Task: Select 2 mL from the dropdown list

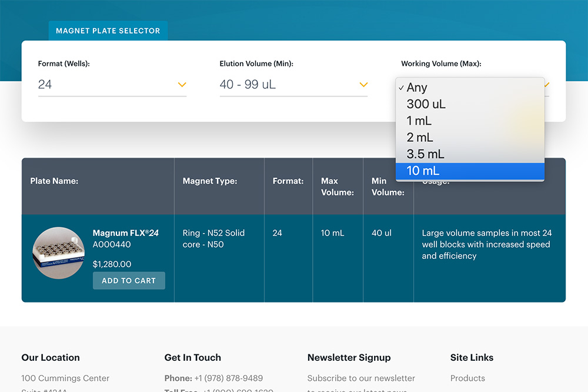Action: coord(419,138)
